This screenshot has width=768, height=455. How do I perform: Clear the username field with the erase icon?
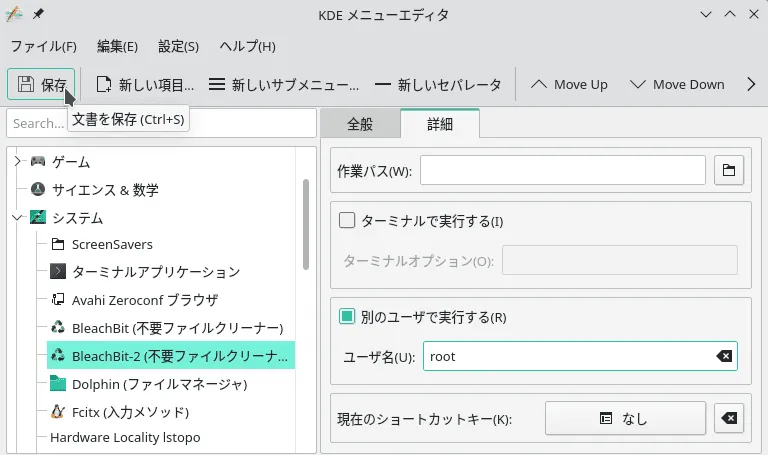coord(724,356)
